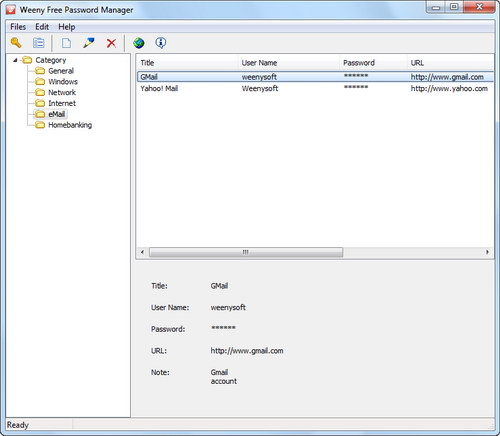Click the horizontal scrollbar right arrow
This screenshot has width=500, height=436.
487,252
